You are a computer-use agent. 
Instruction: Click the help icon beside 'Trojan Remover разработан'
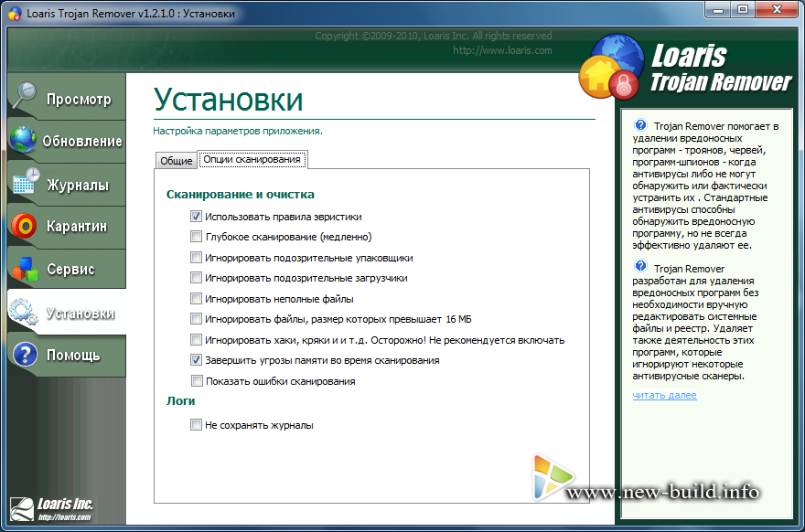[640, 266]
